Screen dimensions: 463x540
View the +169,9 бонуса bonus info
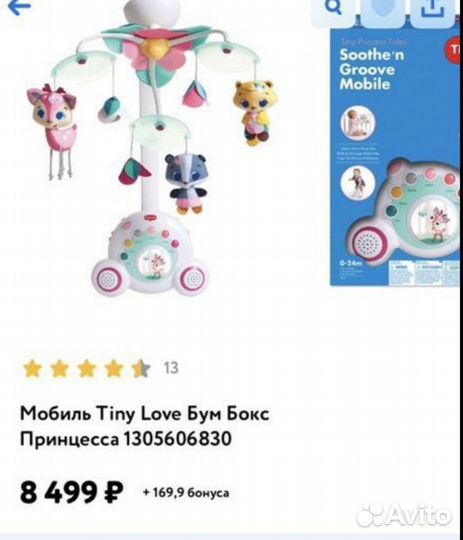click(186, 493)
